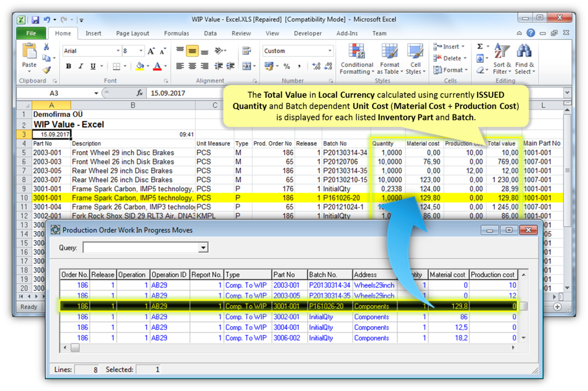
Task: Expand the Cell Styles gallery
Action: point(415,58)
